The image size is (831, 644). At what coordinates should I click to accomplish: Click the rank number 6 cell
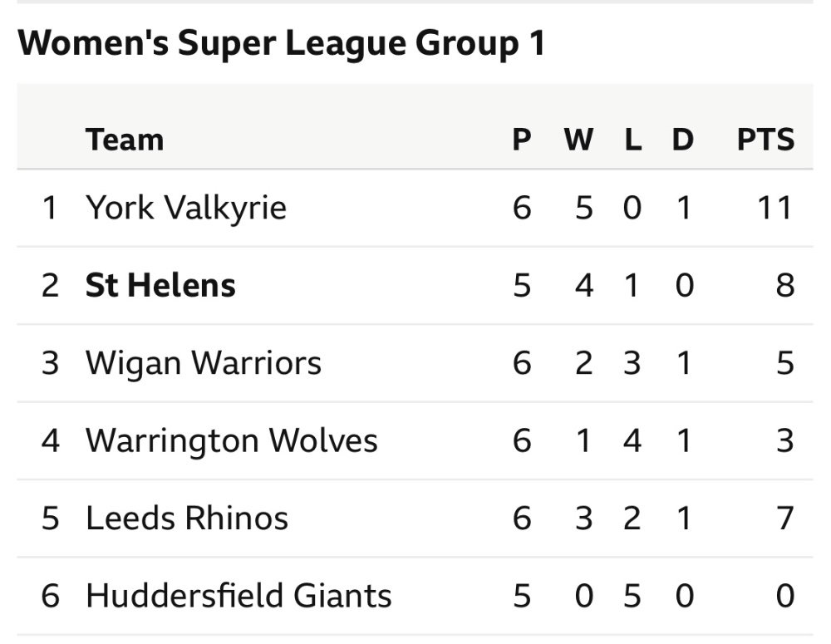coord(51,596)
